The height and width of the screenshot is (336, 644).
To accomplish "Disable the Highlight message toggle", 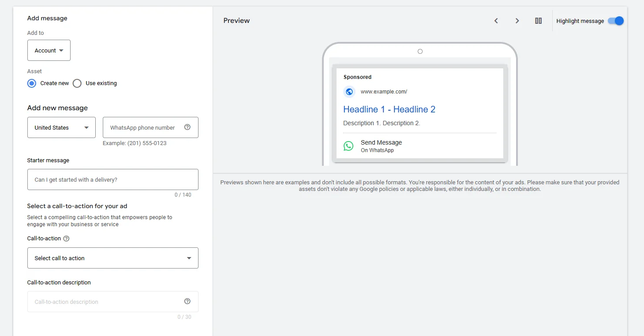I will [x=616, y=21].
